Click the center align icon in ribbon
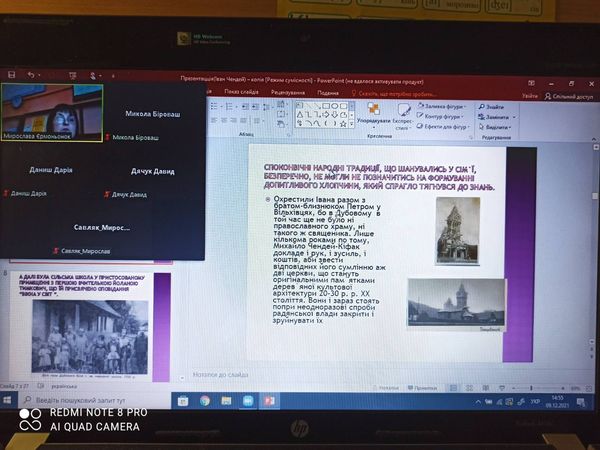The height and width of the screenshot is (450, 600). (224, 121)
